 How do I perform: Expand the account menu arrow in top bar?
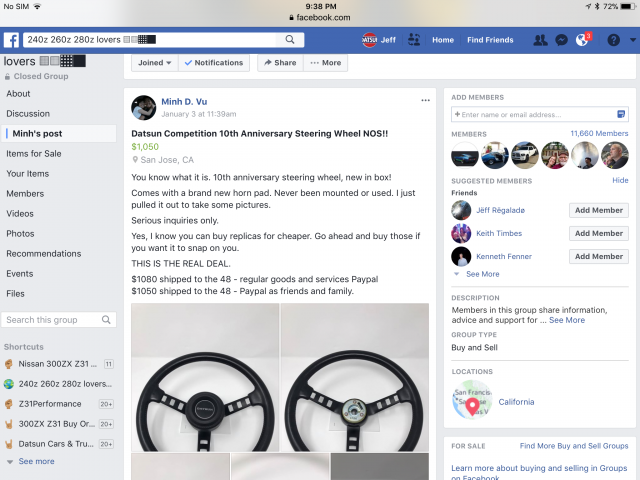[x=632, y=40]
